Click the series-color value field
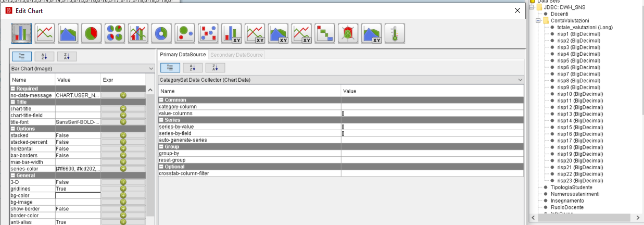Screen dimensions: 644x225 (x=77, y=169)
